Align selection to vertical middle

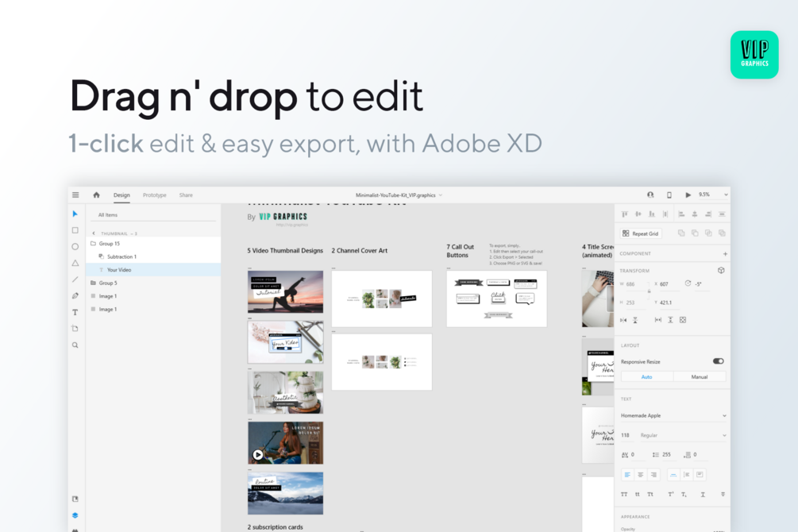pyautogui.click(x=638, y=214)
